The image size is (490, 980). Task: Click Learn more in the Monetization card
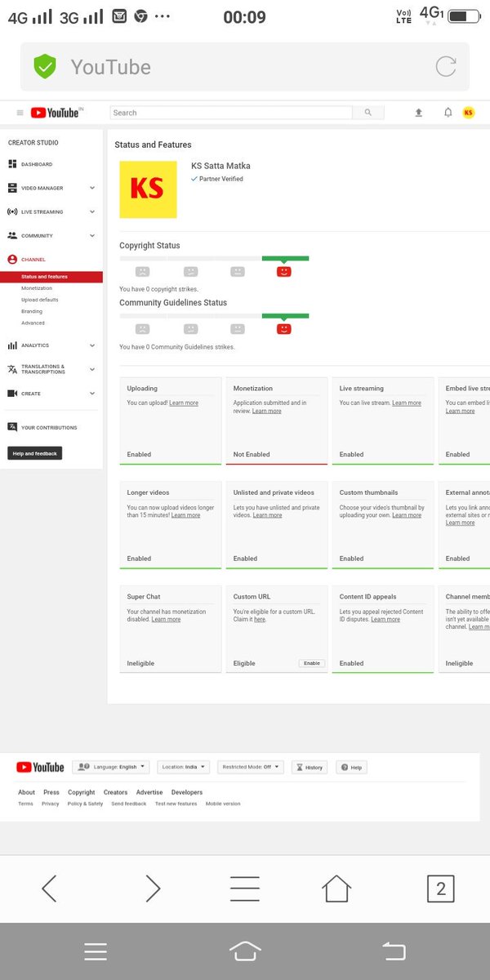266,411
